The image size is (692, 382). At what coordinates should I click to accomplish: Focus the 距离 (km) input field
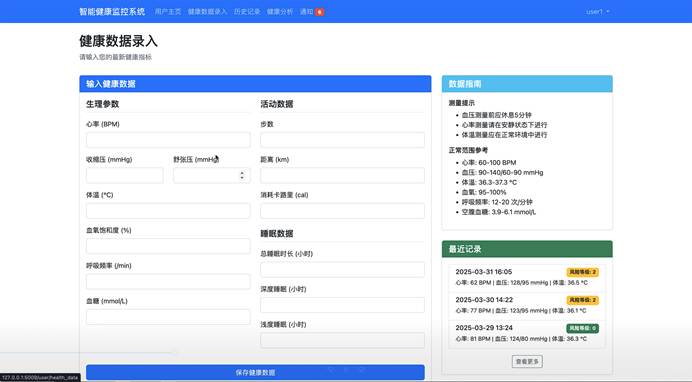[x=342, y=175]
